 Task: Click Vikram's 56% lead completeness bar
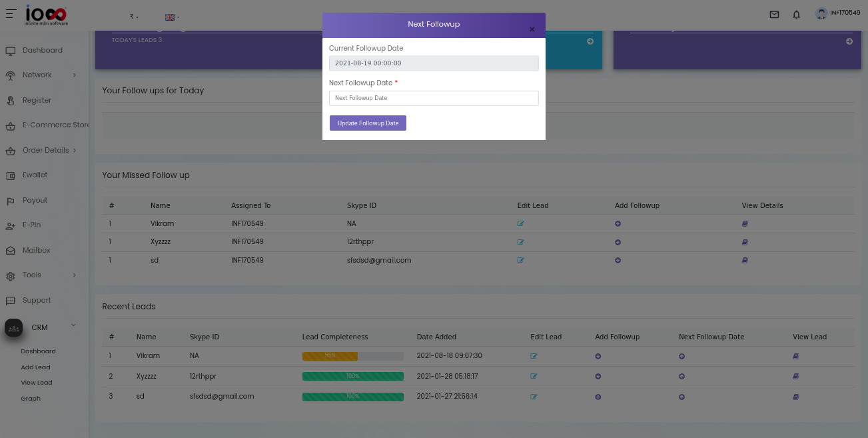coord(353,356)
